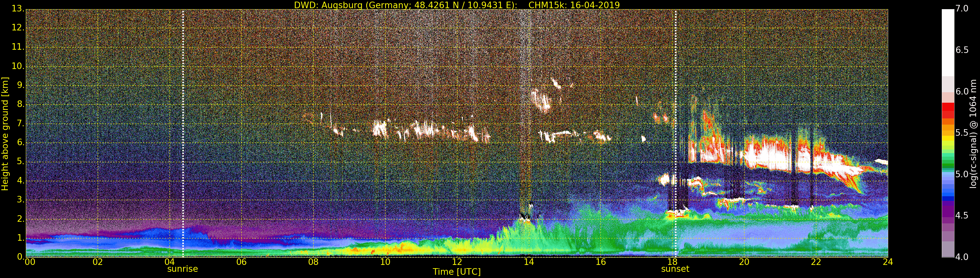Click the colorbar '5.0' value label
Viewport: 980px width, 278px height.
(x=962, y=174)
